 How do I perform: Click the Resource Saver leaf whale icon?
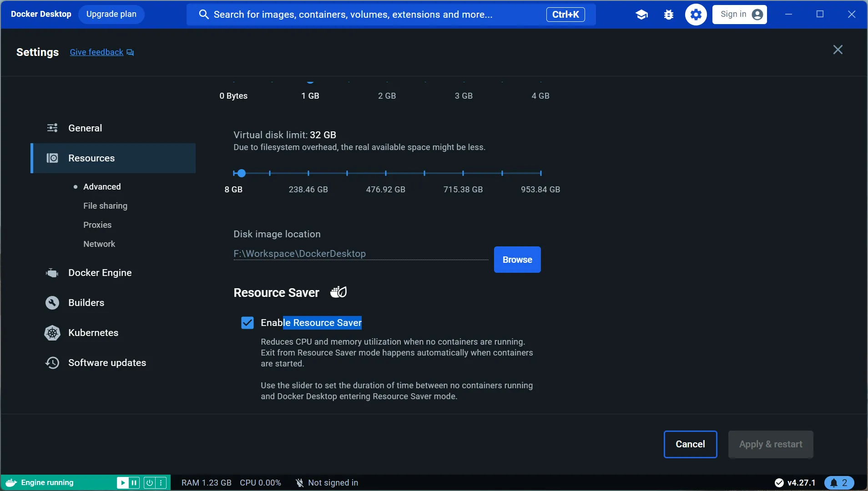coord(338,292)
